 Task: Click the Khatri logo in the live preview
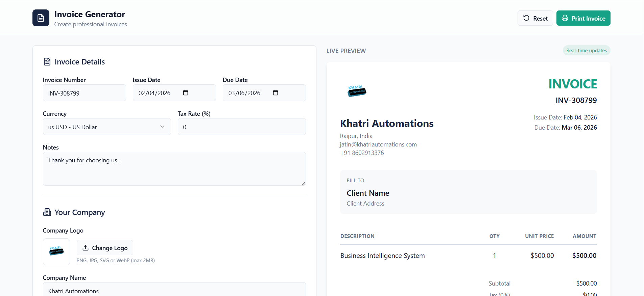(357, 91)
